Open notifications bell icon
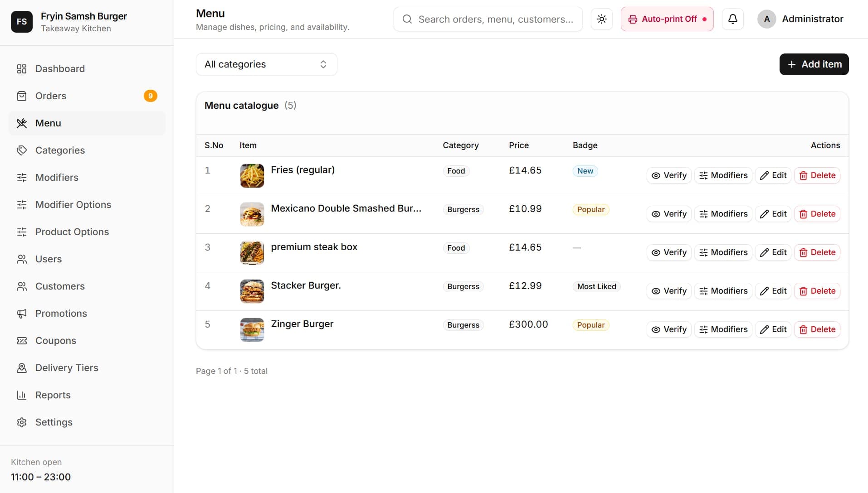 coord(732,19)
